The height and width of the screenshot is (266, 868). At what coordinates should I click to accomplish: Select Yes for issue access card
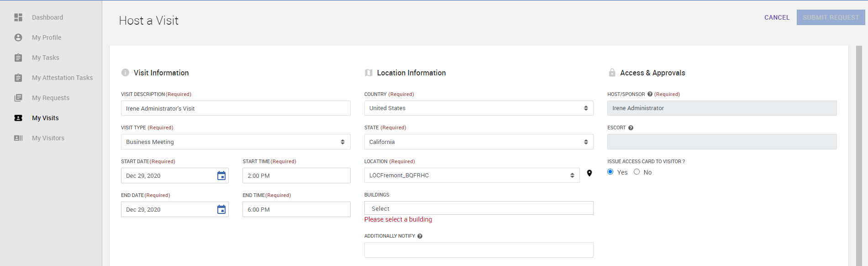pos(610,172)
